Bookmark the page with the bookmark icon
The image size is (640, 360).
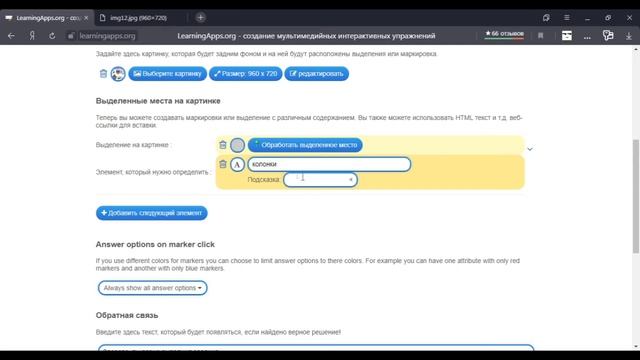[540, 36]
